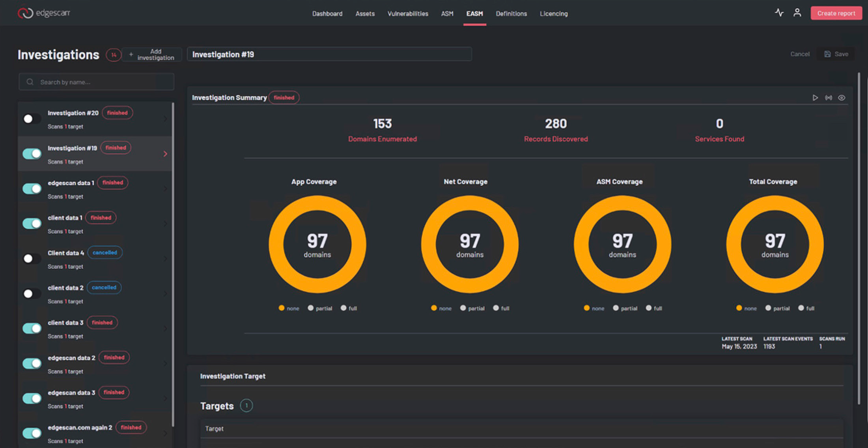Expand the client data 1 row chevron
The width and height of the screenshot is (868, 448).
pos(165,224)
